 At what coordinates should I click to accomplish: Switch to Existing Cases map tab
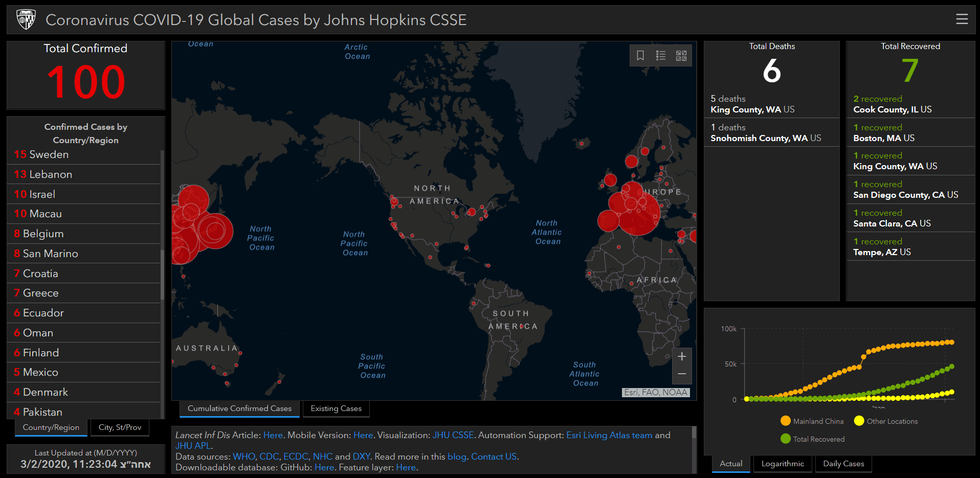(x=336, y=408)
